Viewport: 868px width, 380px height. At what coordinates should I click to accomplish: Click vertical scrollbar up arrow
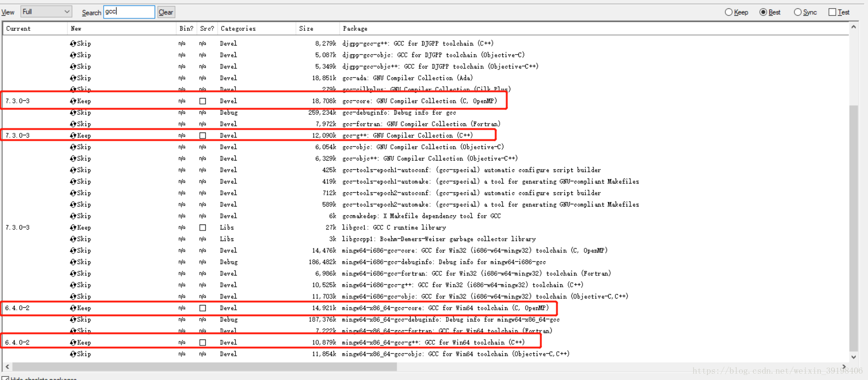coord(854,27)
